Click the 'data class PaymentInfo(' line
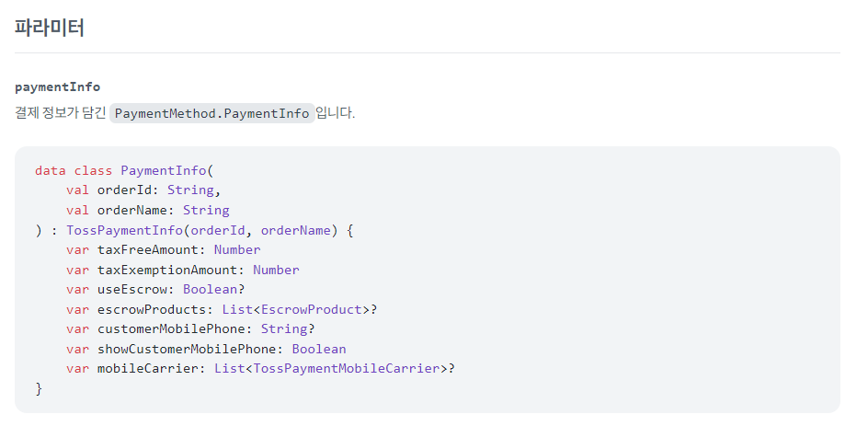 (x=124, y=170)
